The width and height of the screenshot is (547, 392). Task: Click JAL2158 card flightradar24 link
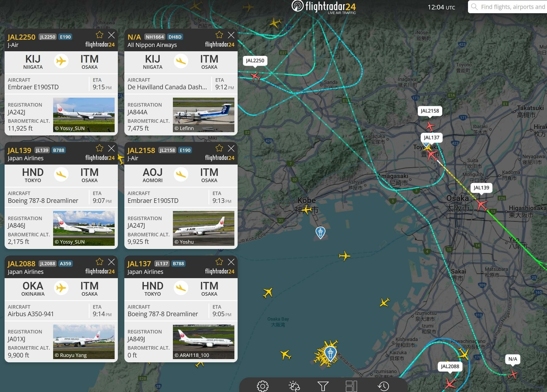pos(220,158)
